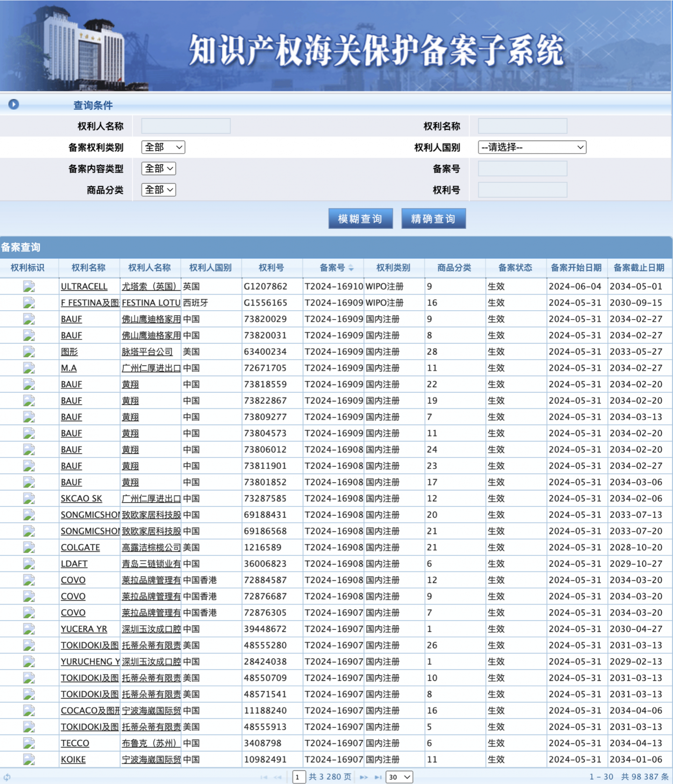Screen dimensions: 673x784
Task: Click the 权利号 input field in query form
Action: tap(523, 190)
